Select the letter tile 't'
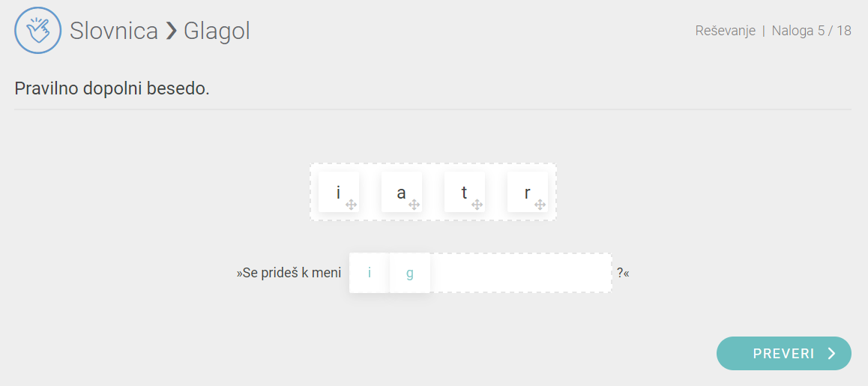868x386 pixels. pos(464,192)
